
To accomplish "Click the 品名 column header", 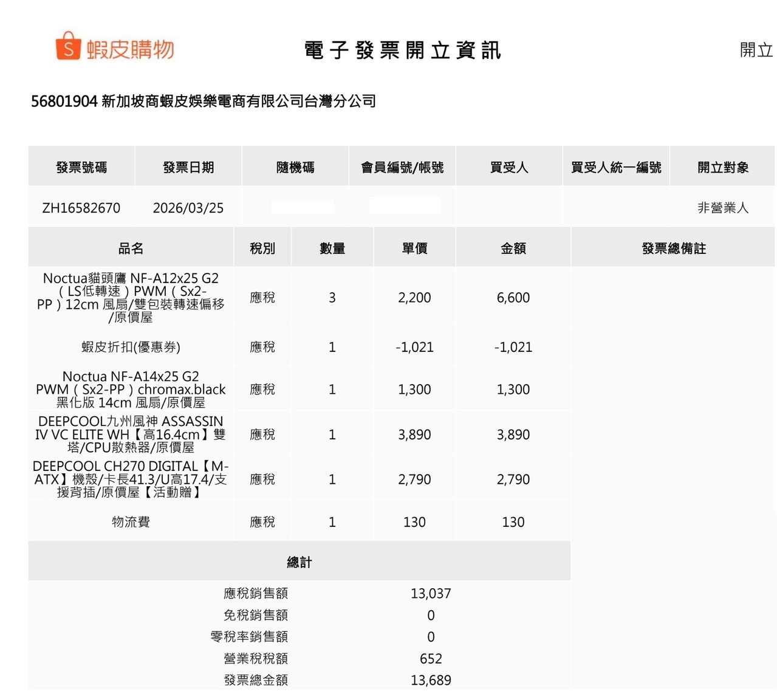I will [131, 248].
